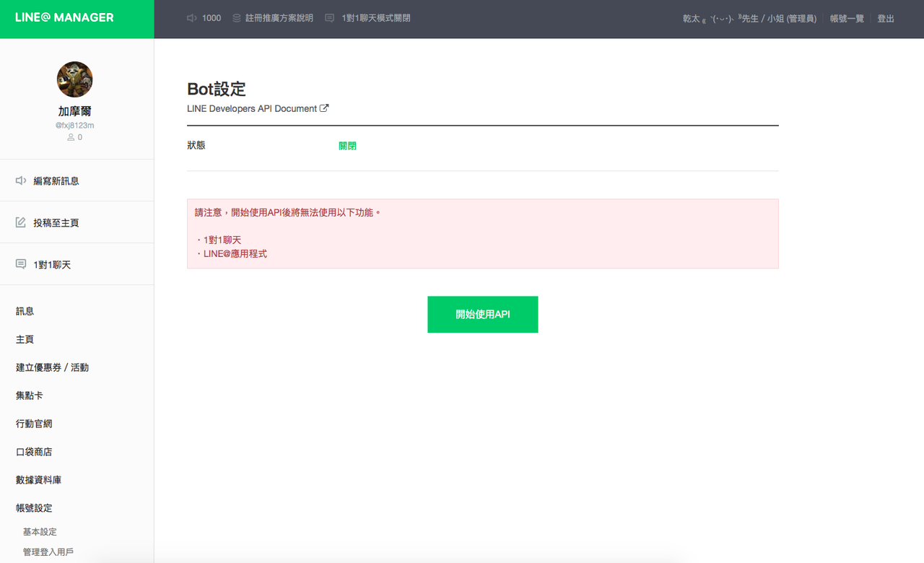Image resolution: width=924 pixels, height=563 pixels.
Task: Select 管理登入用戶 submenu item
Action: [48, 553]
